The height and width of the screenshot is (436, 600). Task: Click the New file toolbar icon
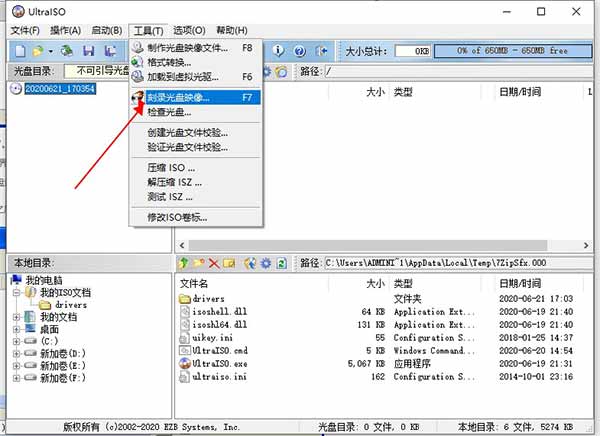(20, 51)
